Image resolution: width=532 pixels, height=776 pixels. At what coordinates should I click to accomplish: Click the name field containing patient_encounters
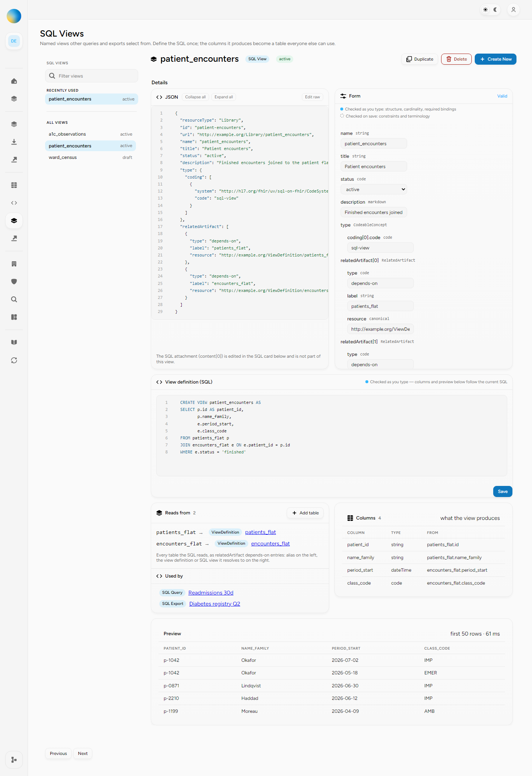[374, 144]
